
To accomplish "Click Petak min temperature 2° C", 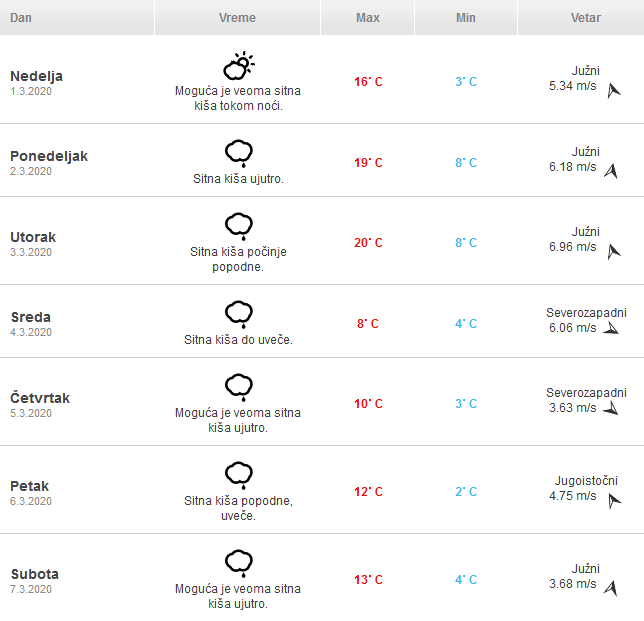I will point(466,492).
